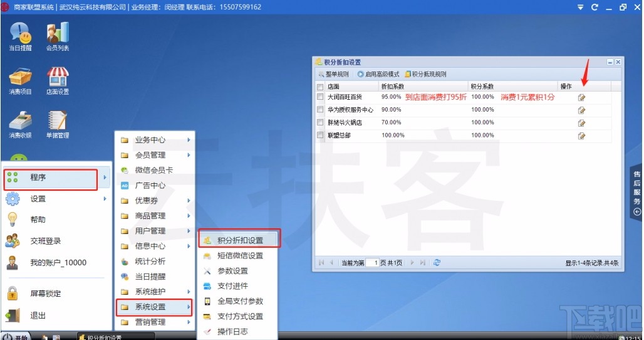Go to the next page in pagination
The width and height of the screenshot is (644, 340).
(x=412, y=263)
